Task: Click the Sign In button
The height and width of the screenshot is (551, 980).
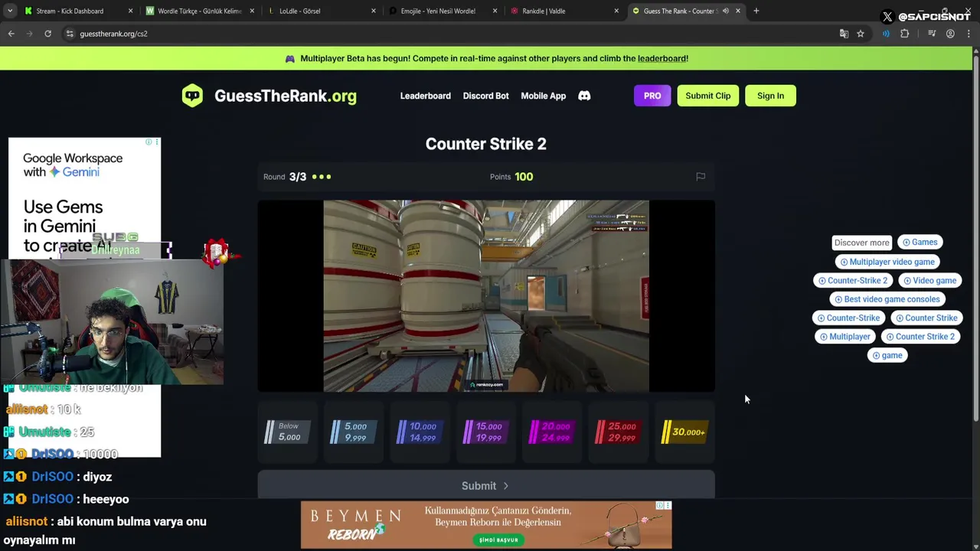Action: 770,96
